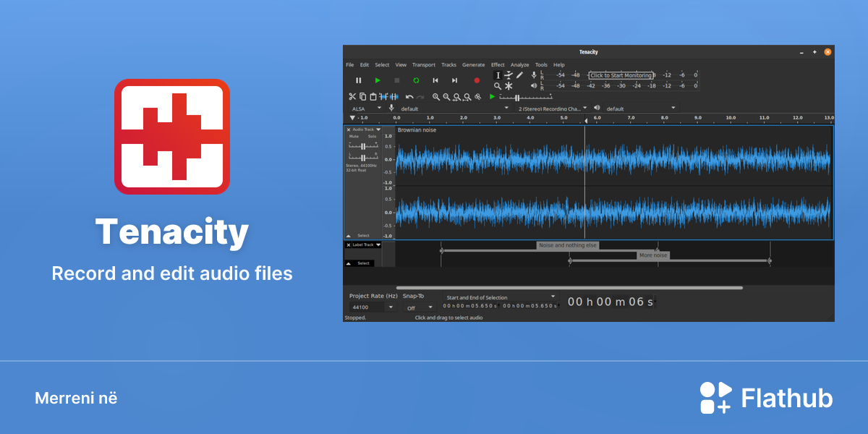The height and width of the screenshot is (434, 868).
Task: Toggle the green Loop button
Action: pos(416,80)
